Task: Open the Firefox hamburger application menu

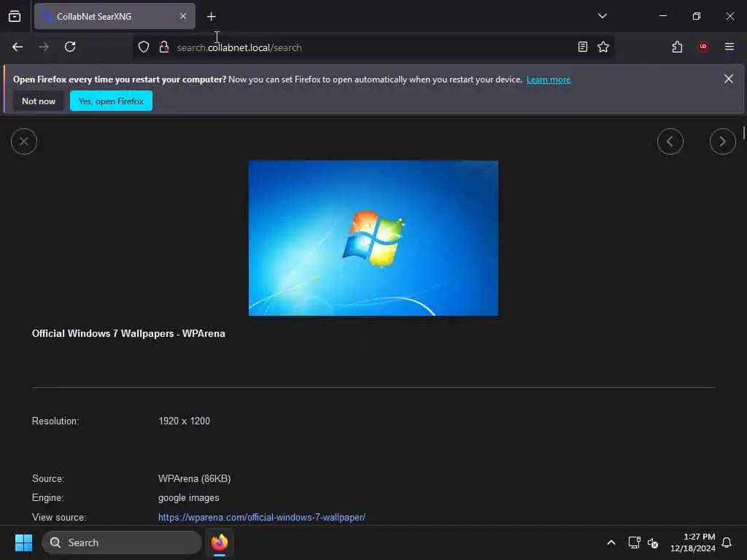Action: tap(729, 47)
